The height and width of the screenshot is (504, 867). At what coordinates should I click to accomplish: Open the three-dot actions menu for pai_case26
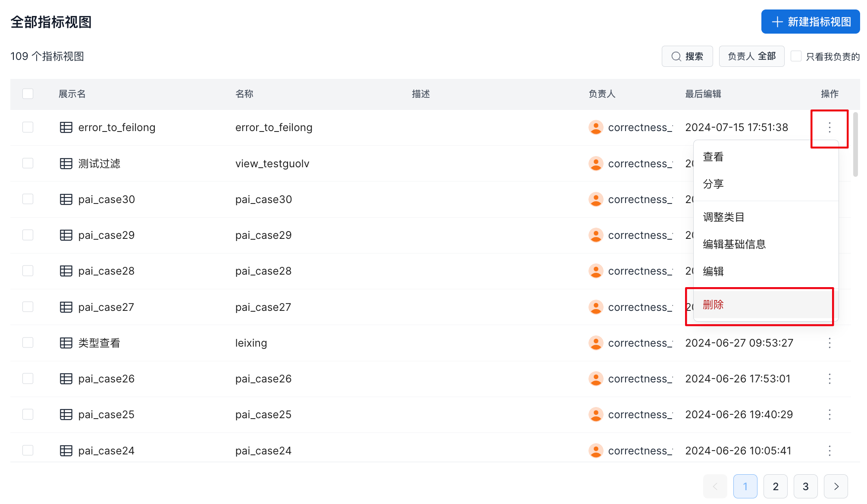click(829, 379)
